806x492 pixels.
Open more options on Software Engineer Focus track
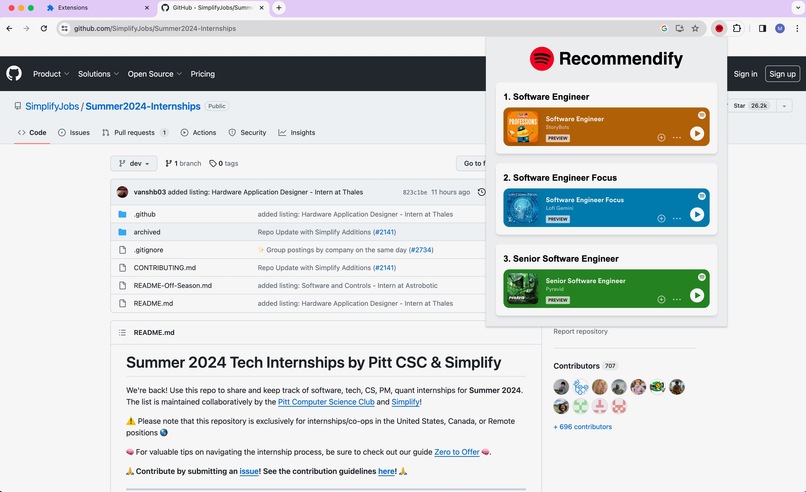677,218
